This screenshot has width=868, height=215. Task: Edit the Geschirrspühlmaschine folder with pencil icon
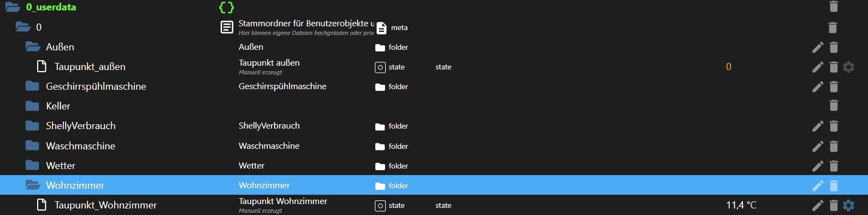818,87
